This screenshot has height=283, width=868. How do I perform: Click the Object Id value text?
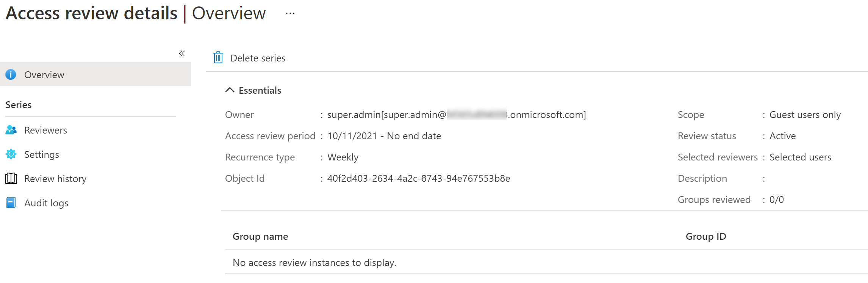[419, 178]
